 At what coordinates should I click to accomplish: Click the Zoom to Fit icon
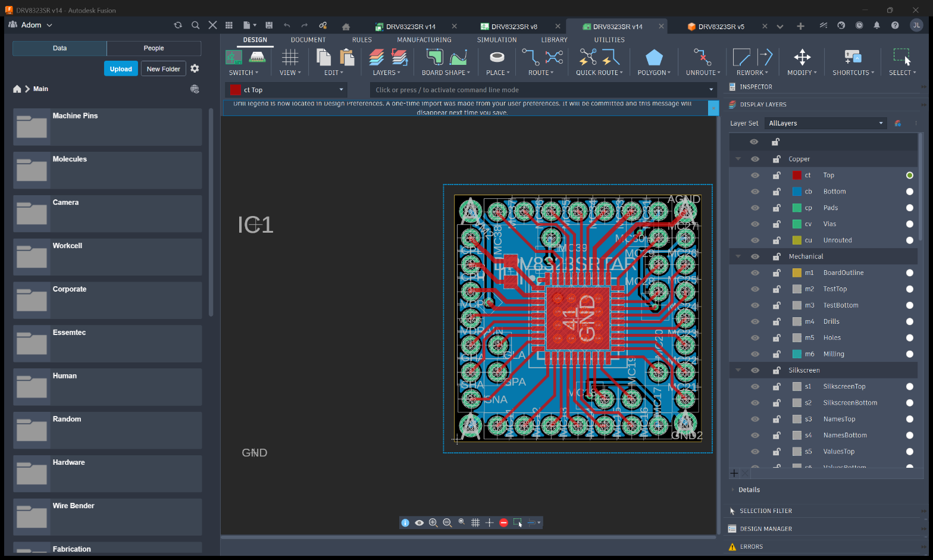coord(462,522)
